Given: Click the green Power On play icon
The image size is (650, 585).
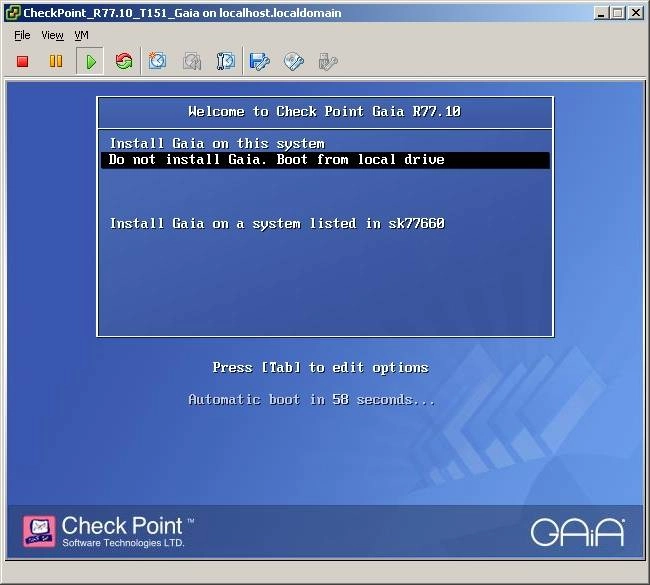Looking at the screenshot, I should pos(90,62).
